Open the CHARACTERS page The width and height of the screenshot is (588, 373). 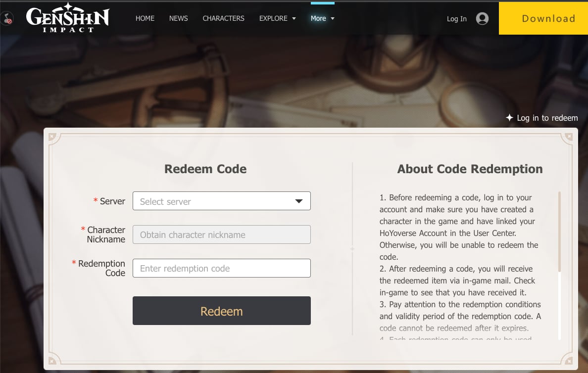point(223,18)
